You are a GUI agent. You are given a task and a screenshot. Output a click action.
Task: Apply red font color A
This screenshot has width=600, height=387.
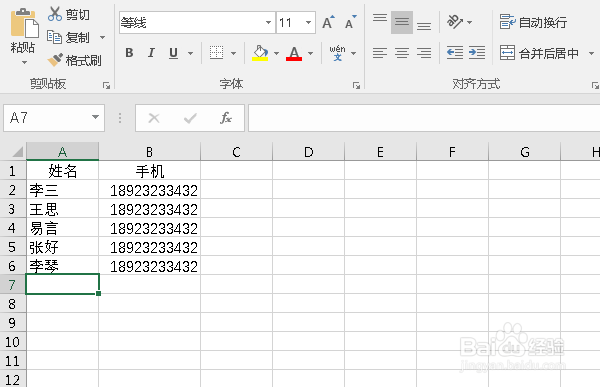pos(294,53)
